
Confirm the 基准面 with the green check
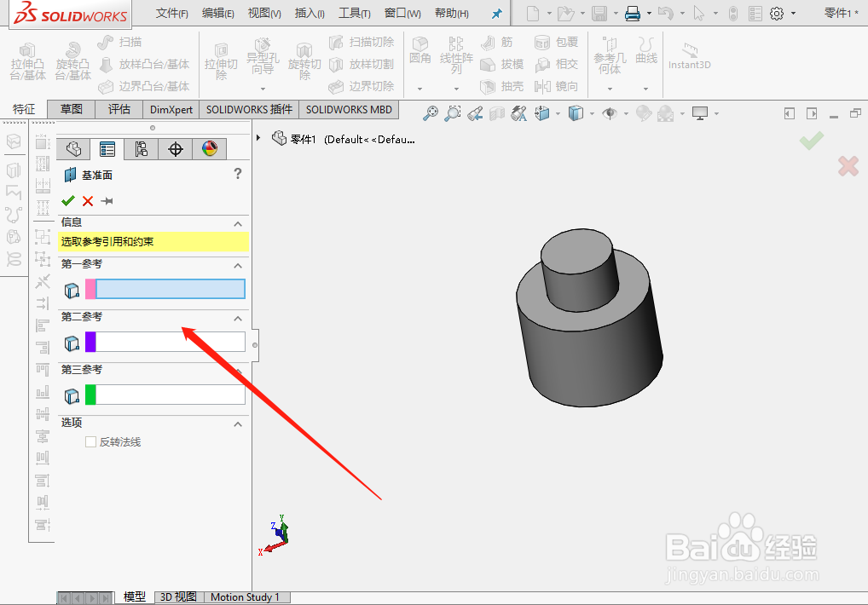[x=67, y=201]
